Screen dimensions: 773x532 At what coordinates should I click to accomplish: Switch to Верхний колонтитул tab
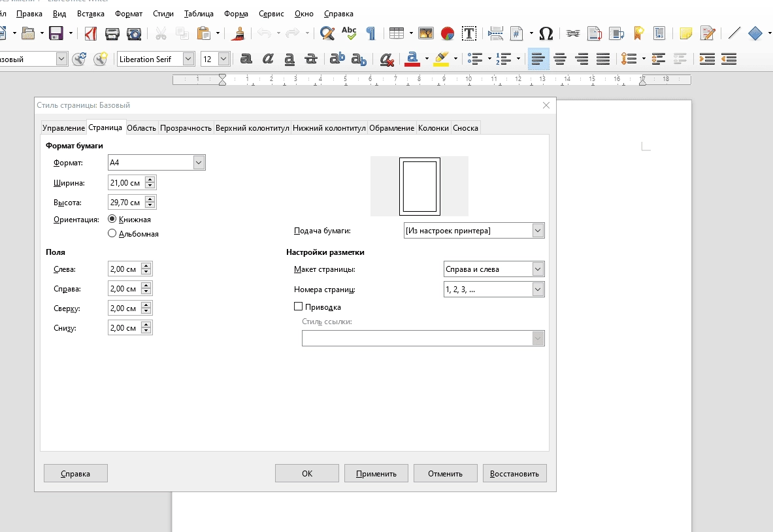point(252,127)
